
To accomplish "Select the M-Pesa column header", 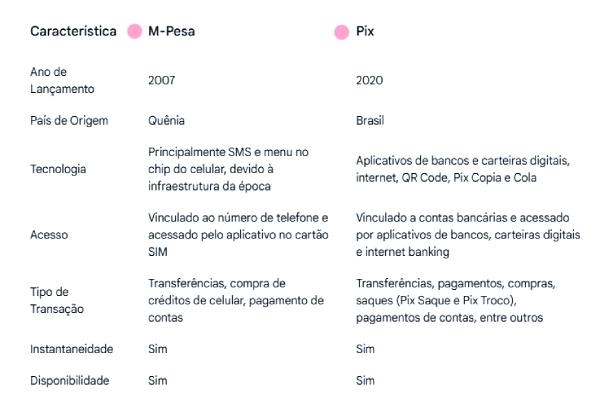I will [171, 31].
